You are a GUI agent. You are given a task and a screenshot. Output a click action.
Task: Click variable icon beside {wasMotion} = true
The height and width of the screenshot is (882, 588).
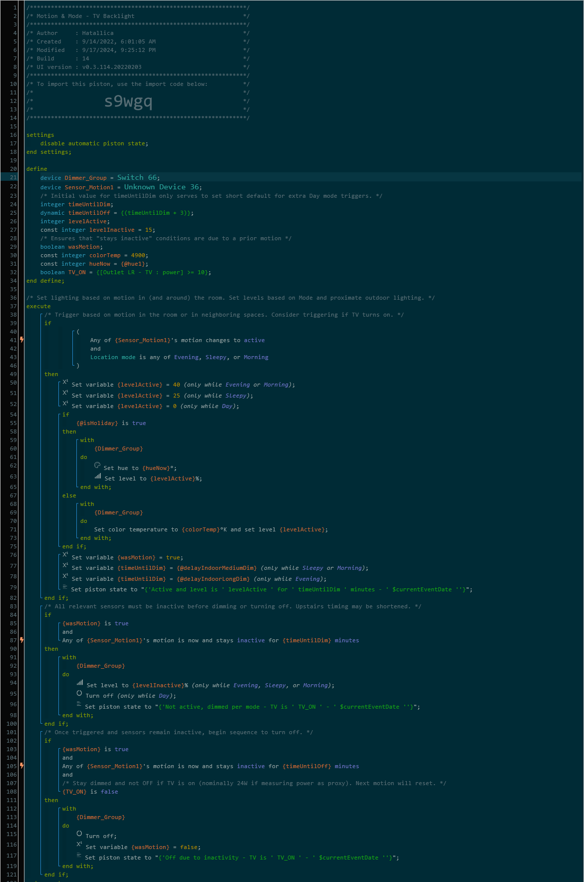tap(65, 555)
